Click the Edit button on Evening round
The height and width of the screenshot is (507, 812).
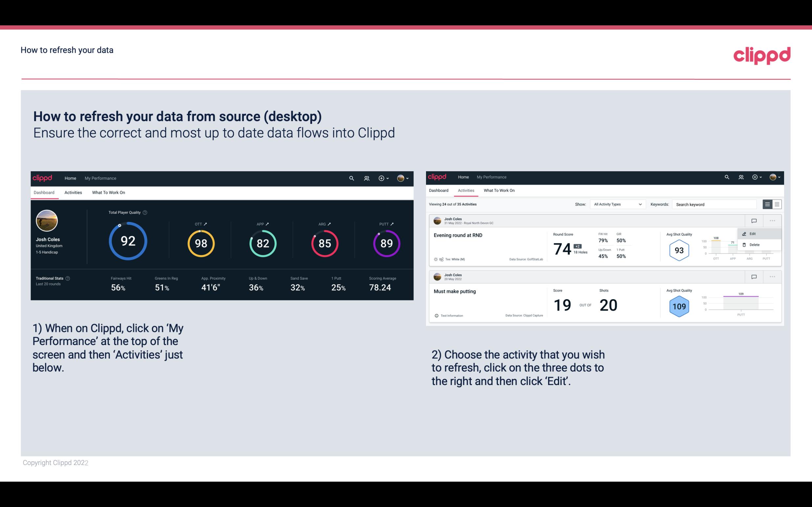coord(752,233)
